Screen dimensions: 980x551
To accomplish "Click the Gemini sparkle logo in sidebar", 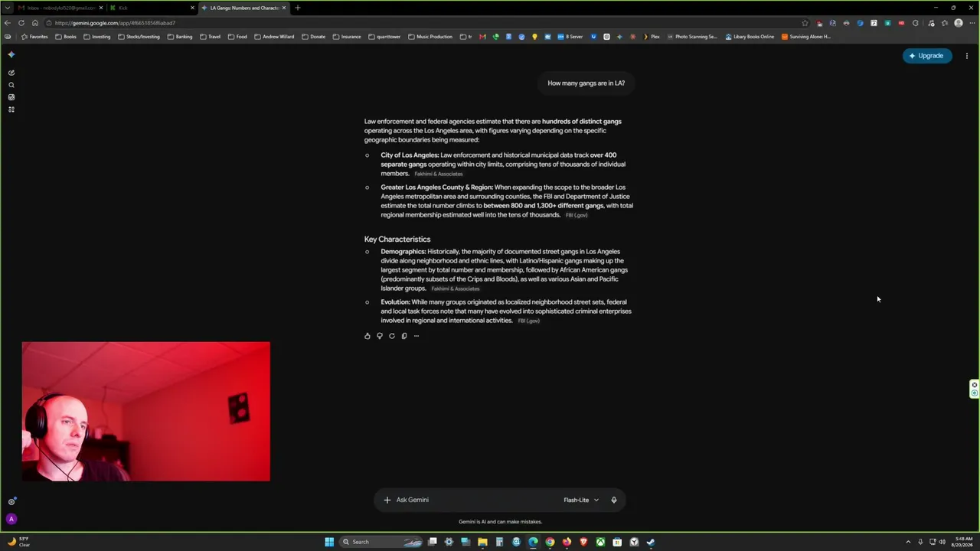I will coord(11,55).
